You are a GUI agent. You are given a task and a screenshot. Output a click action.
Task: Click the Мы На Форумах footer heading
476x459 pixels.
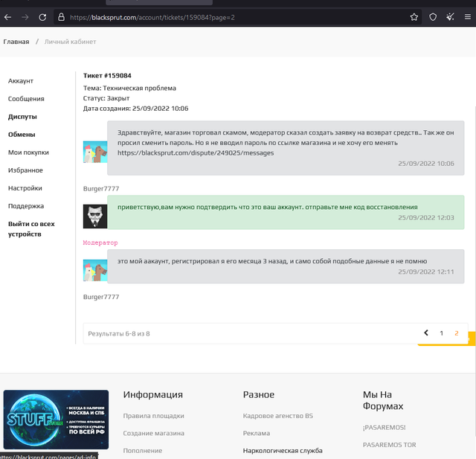(x=383, y=400)
